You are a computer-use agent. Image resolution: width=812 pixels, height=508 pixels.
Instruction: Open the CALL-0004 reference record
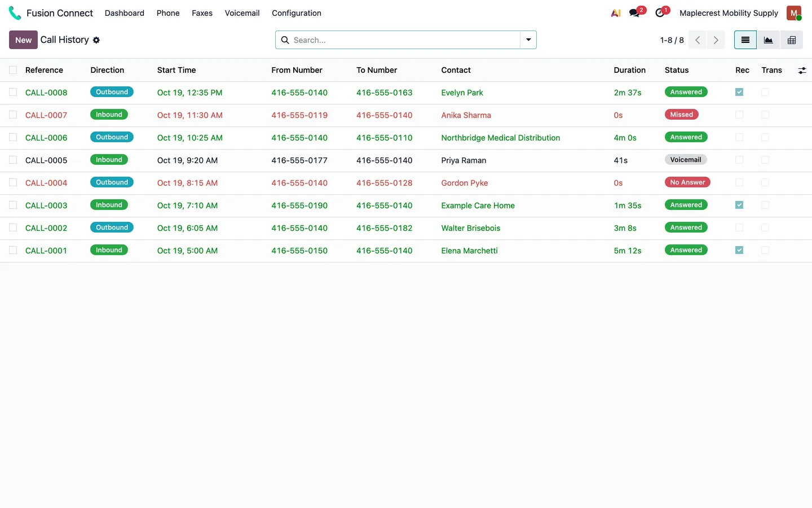46,183
